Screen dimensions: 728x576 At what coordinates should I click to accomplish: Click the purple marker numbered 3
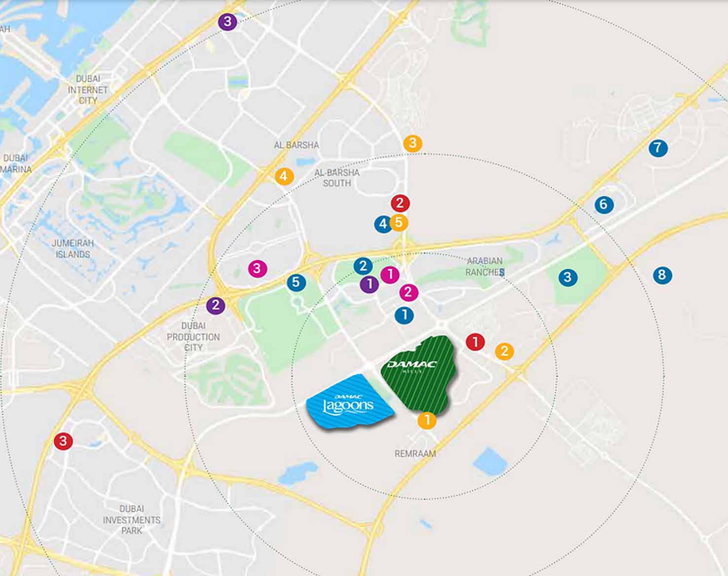click(227, 22)
